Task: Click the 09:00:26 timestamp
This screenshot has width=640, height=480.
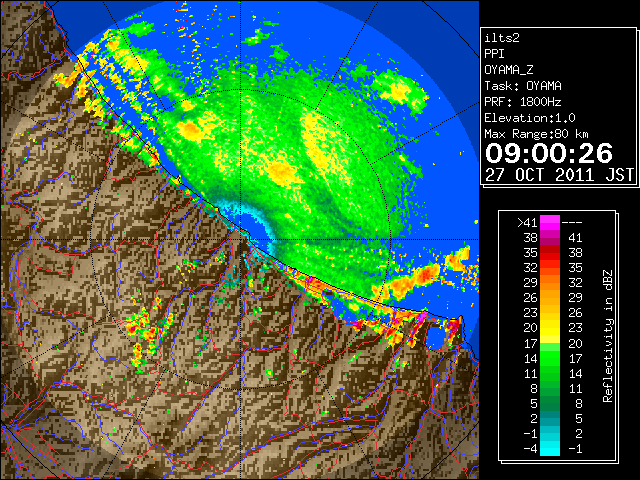Action: (549, 153)
